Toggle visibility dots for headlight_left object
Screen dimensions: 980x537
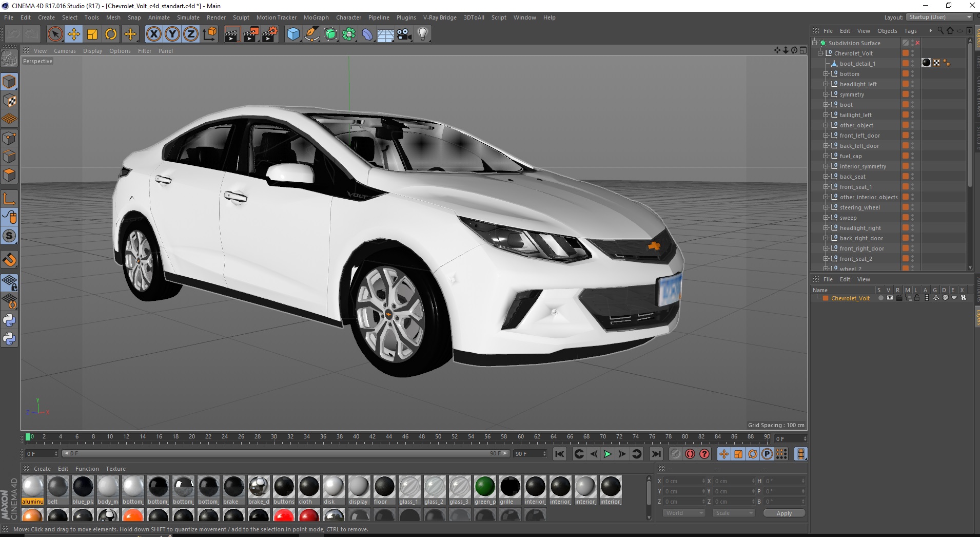point(913,84)
